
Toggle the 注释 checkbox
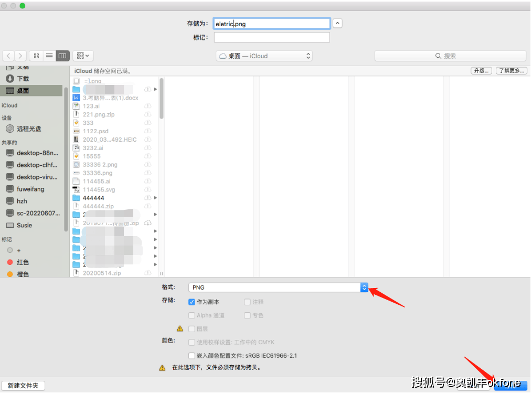(x=247, y=302)
